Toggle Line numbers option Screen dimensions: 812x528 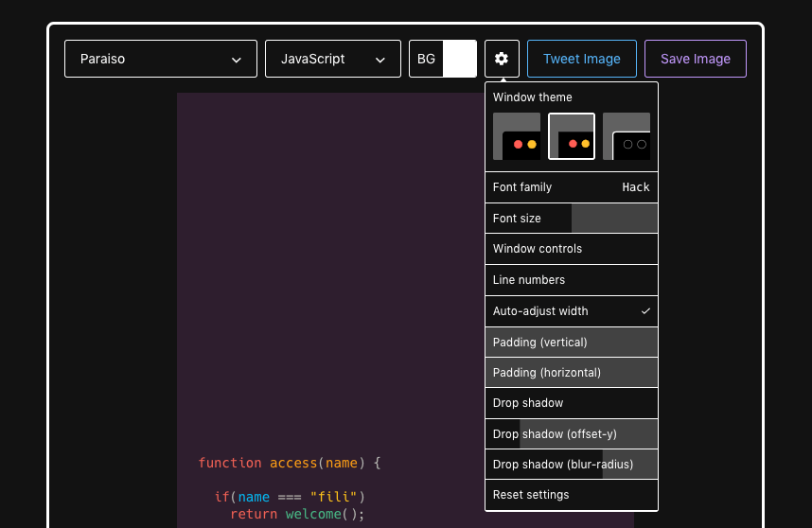pyautogui.click(x=572, y=280)
